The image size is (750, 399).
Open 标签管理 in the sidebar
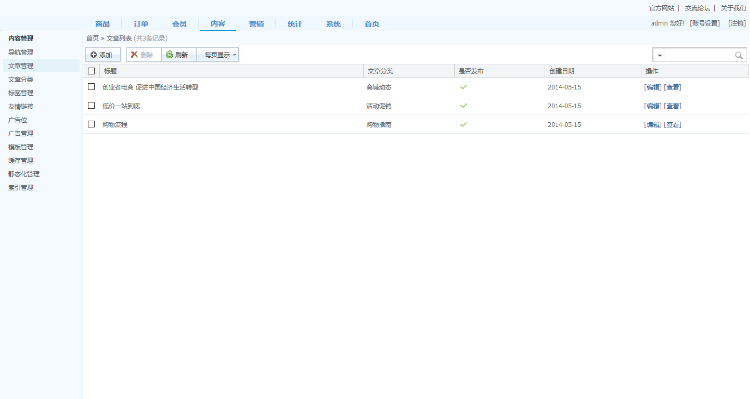click(x=21, y=93)
